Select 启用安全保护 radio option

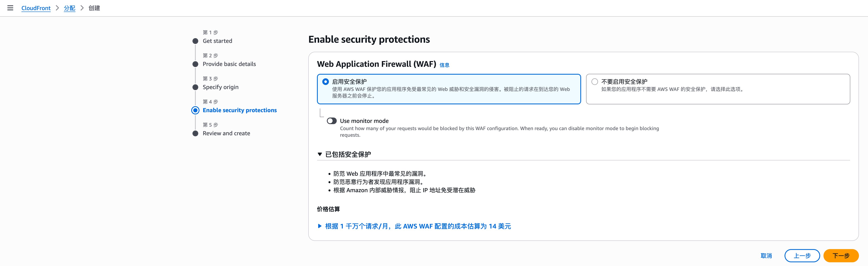pos(326,82)
